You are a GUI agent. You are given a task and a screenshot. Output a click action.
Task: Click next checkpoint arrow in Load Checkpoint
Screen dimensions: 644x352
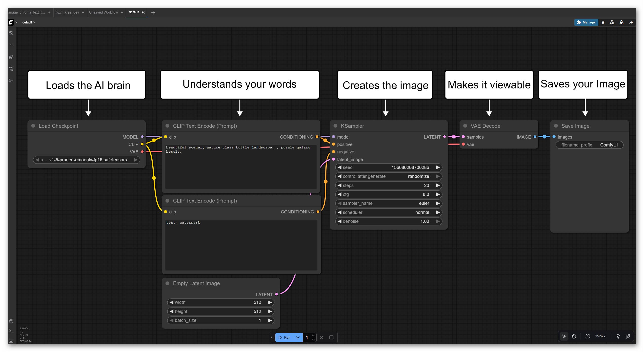coord(136,160)
